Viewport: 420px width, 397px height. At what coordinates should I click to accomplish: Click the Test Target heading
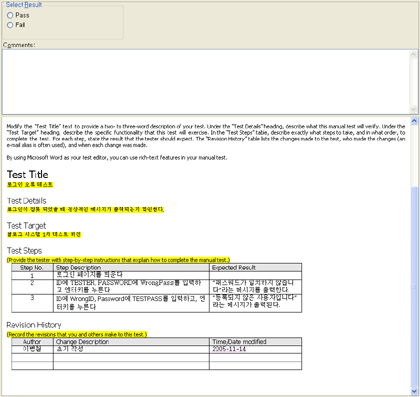tap(26, 226)
